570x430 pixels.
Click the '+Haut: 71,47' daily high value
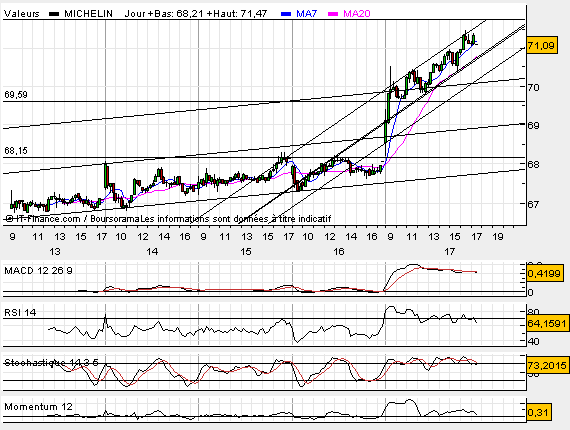pos(237,14)
